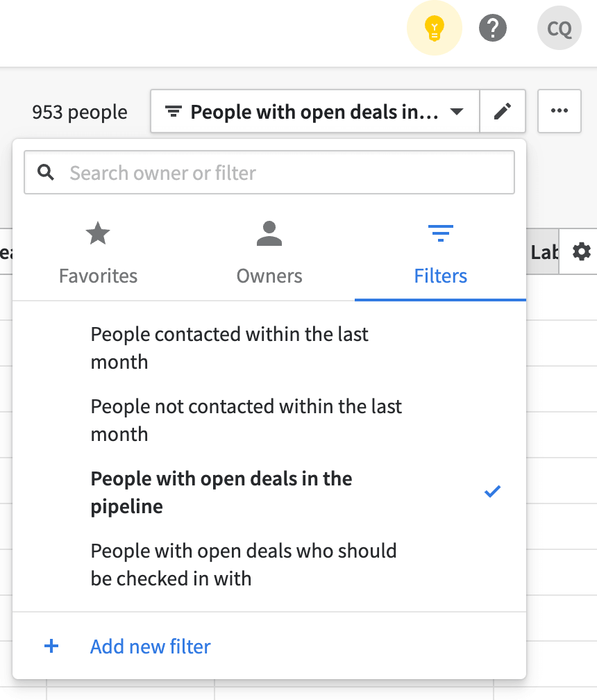The image size is (597, 700).
Task: Click the People with open deals dropdown
Action: (x=315, y=111)
